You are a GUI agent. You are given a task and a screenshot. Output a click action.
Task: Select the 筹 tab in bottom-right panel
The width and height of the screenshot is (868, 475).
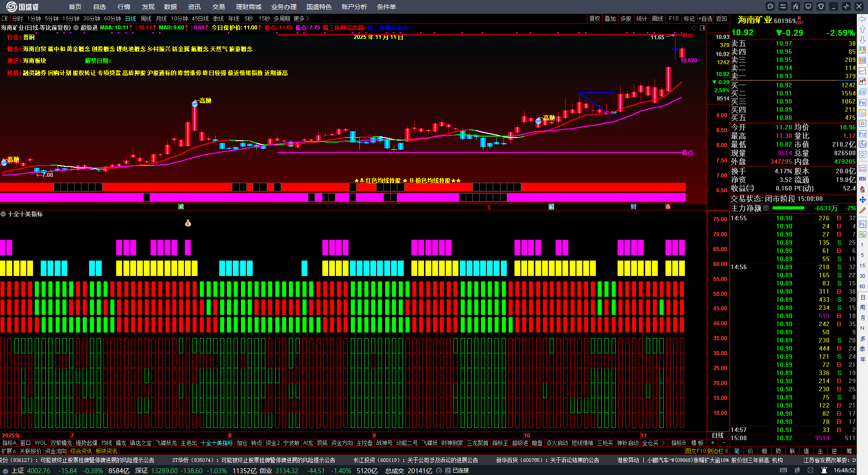pos(849,451)
